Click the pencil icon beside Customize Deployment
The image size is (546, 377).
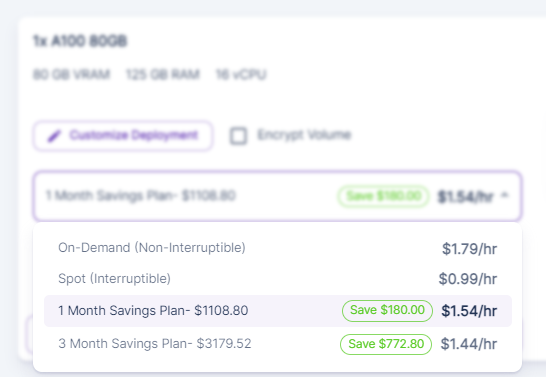coord(54,136)
